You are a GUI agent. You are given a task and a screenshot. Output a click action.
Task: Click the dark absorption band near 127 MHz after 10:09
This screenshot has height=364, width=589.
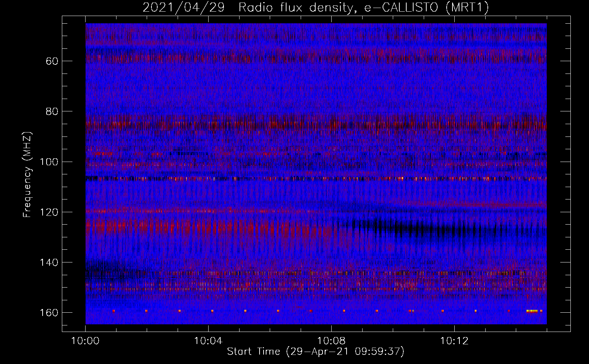451,229
